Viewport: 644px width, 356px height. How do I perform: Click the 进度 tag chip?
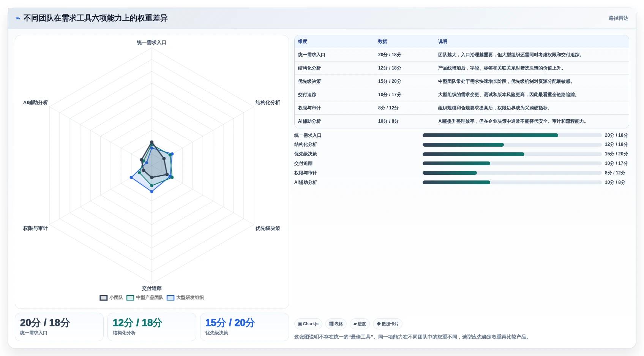click(360, 324)
